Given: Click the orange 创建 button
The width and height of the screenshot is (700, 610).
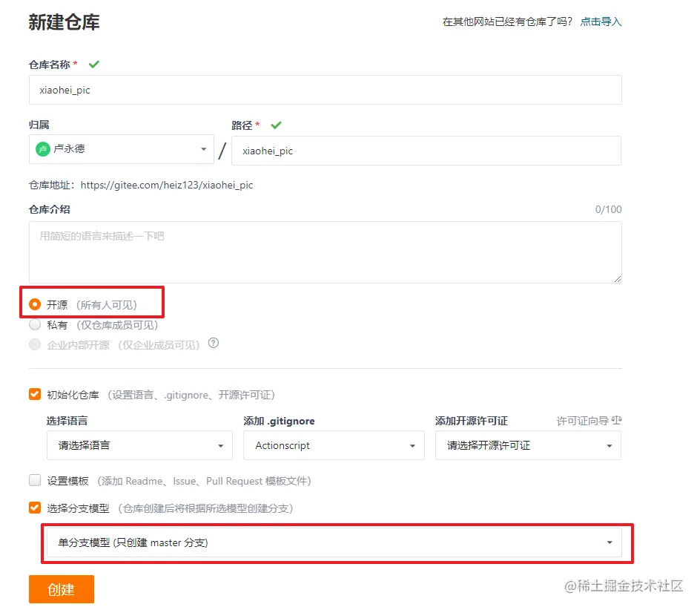Looking at the screenshot, I should tap(62, 589).
